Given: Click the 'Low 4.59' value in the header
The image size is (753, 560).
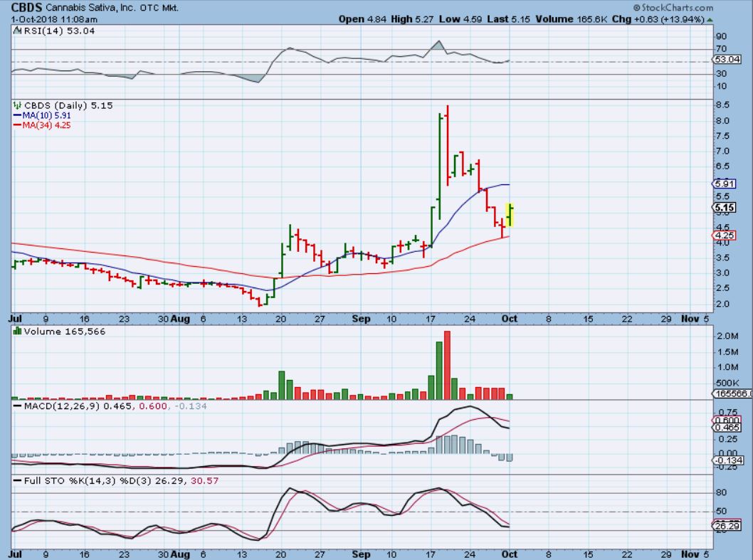Looking at the screenshot, I should [x=460, y=19].
